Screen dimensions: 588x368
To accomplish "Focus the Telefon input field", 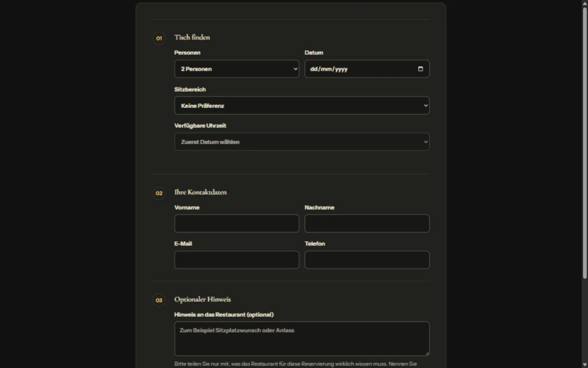I will (x=367, y=260).
